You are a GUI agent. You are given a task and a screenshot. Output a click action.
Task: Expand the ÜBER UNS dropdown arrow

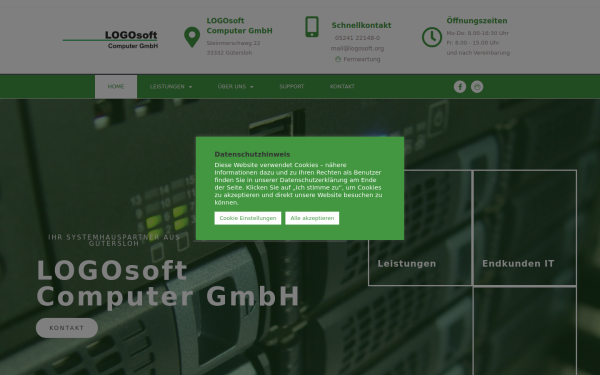click(x=252, y=87)
